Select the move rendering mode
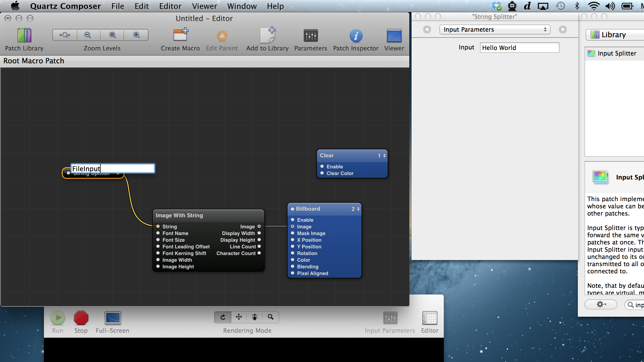Viewport: 644px width, 362px height. click(239, 317)
